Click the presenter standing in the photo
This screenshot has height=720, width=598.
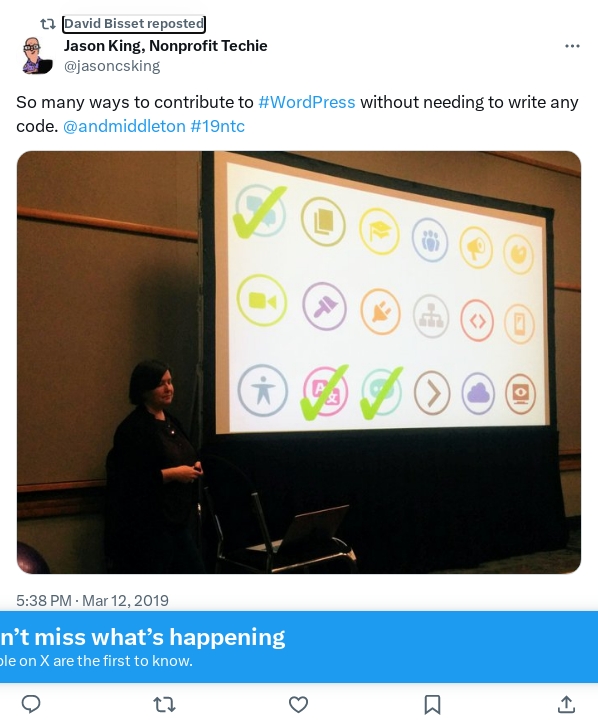[154, 464]
